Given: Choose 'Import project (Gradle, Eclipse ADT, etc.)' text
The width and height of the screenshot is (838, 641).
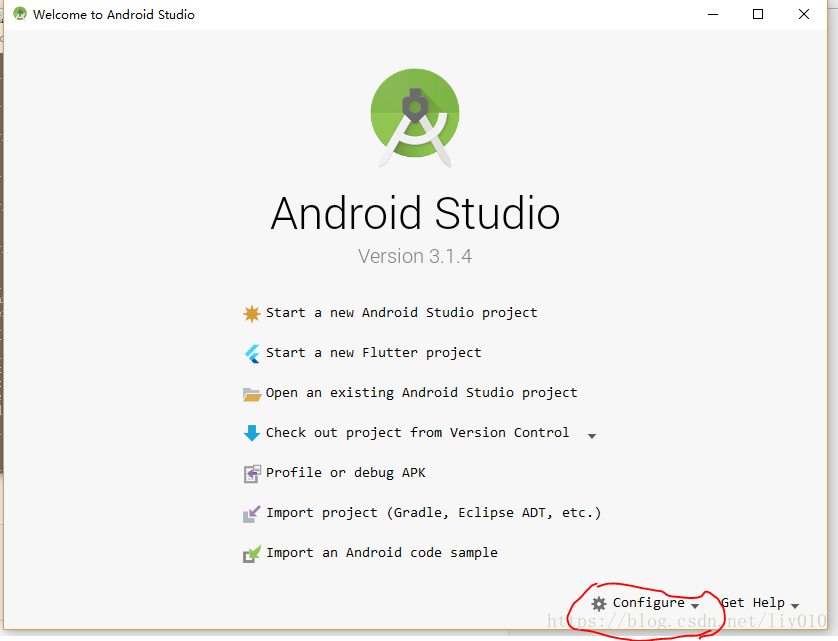Looking at the screenshot, I should [433, 513].
